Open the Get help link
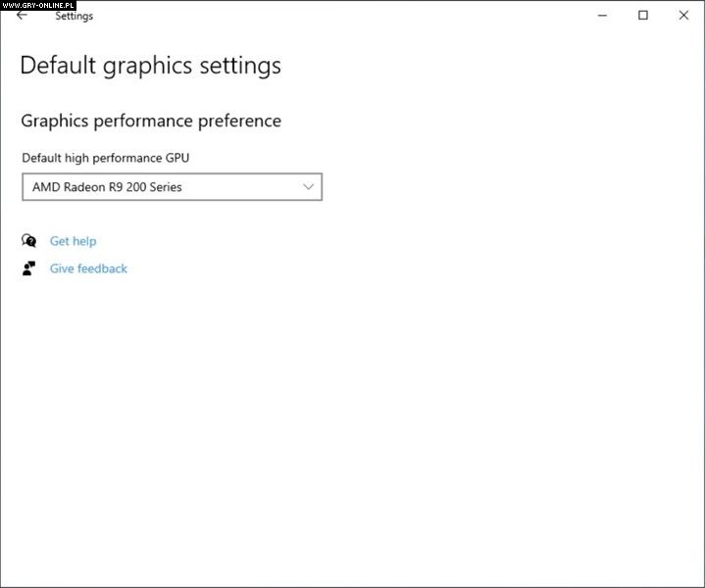 coord(74,241)
